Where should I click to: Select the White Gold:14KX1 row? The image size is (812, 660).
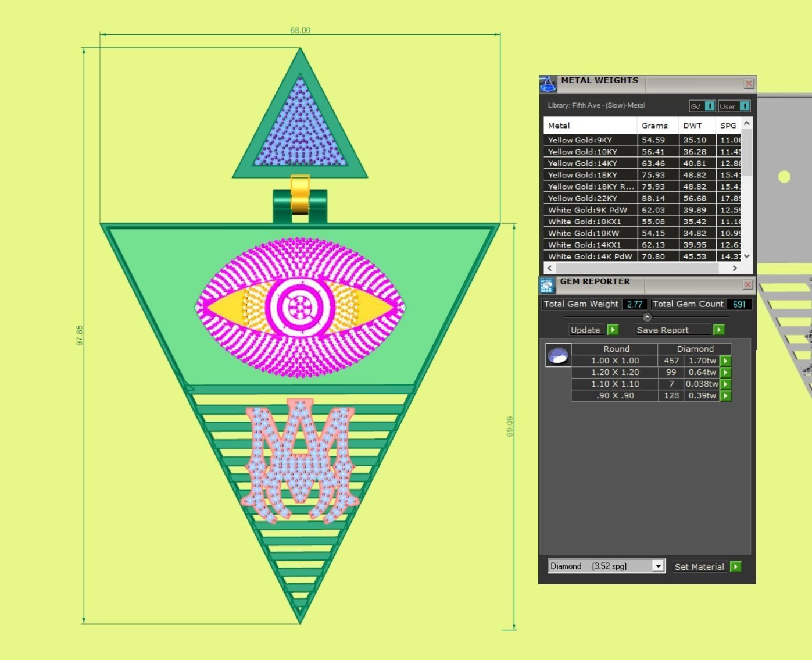642,245
